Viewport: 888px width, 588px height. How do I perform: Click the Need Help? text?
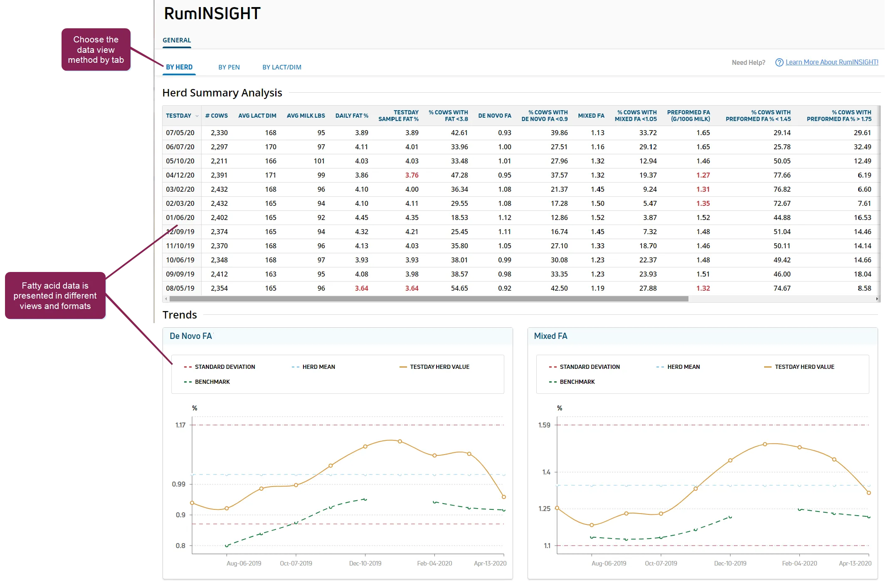[749, 63]
